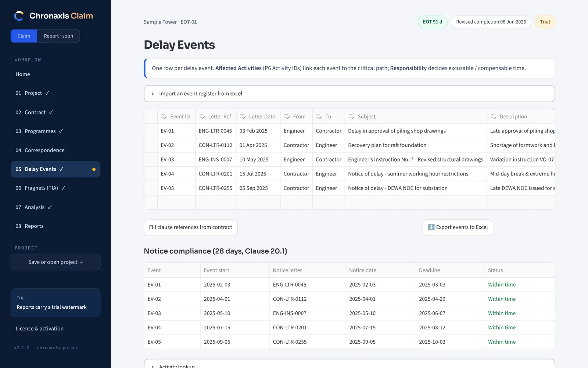Image resolution: width=588 pixels, height=368 pixels.
Task: Click Fill clause references from contract
Action: 190,227
